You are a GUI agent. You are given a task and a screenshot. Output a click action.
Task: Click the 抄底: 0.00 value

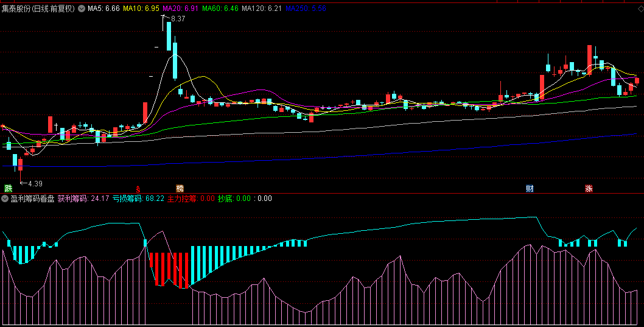click(x=234, y=199)
